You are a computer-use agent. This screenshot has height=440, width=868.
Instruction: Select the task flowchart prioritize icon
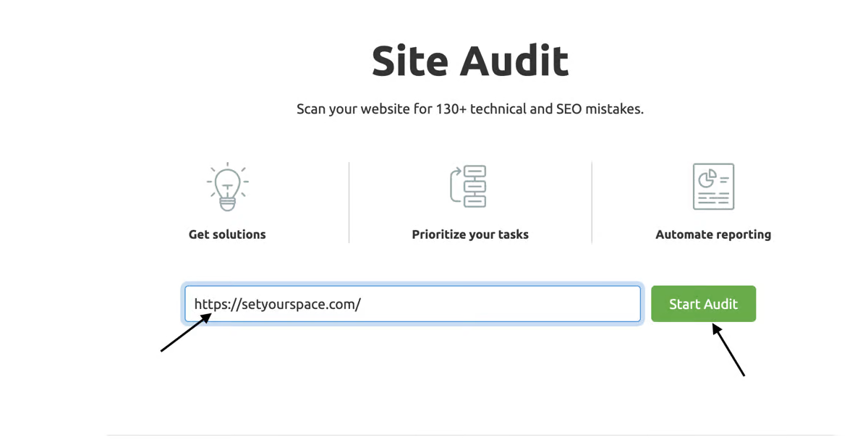(468, 187)
